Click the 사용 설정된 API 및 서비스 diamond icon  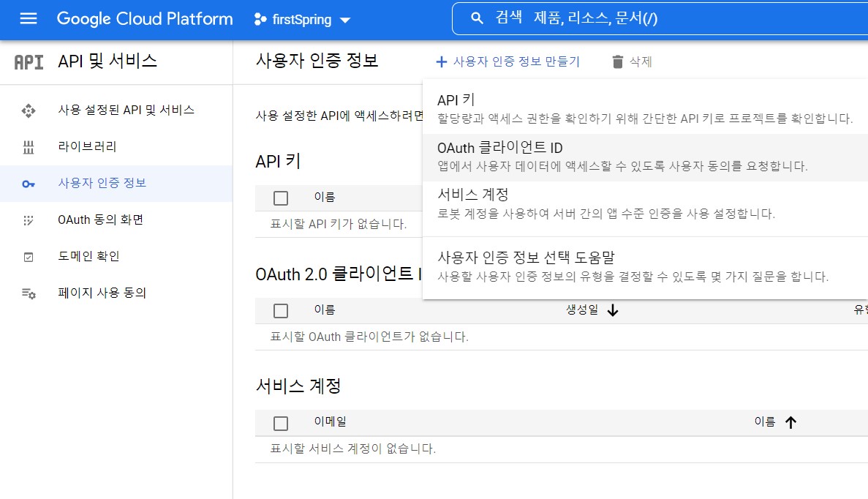tap(29, 110)
